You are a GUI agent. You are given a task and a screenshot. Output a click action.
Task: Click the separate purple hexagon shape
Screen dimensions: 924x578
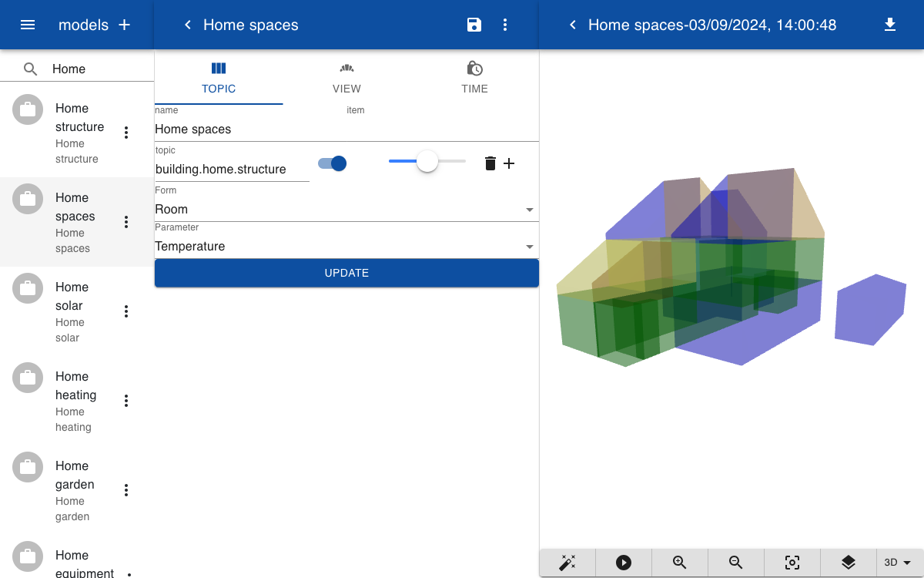click(871, 310)
